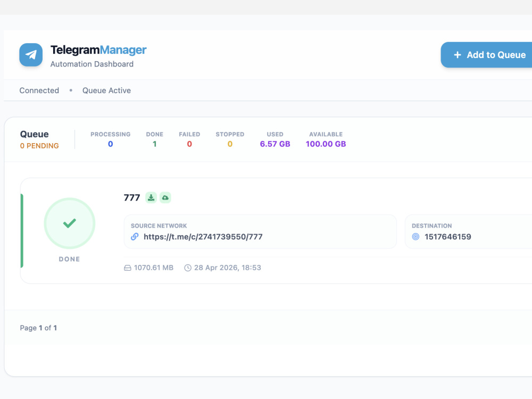Viewport: 532px width, 399px height.
Task: Click the 28 Apr 2026, 18:53 timestamp
Action: point(227,268)
